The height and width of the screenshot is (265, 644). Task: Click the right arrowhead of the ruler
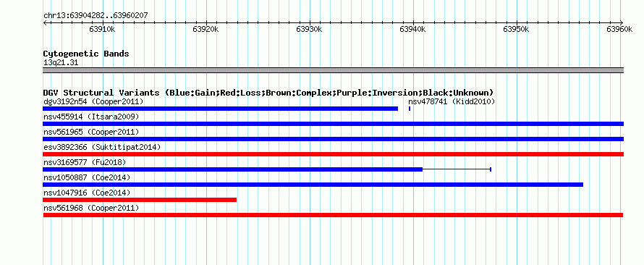coord(622,22)
